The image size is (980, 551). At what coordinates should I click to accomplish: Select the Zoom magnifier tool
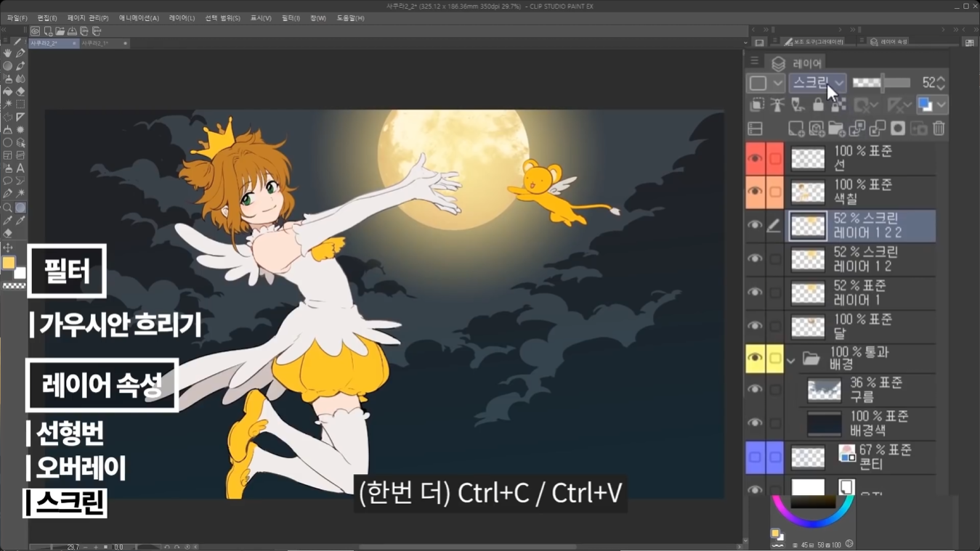click(x=7, y=208)
